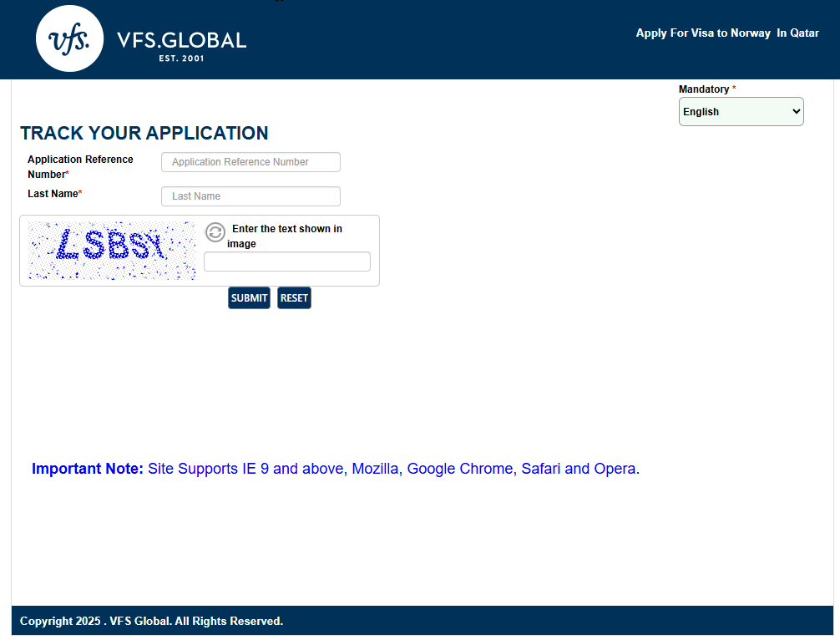Refresh the captcha image

(215, 232)
